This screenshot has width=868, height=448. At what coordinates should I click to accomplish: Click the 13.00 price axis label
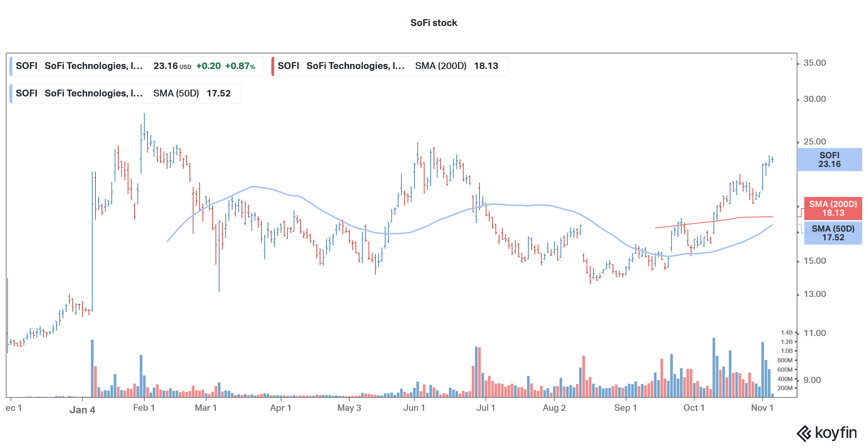[814, 294]
